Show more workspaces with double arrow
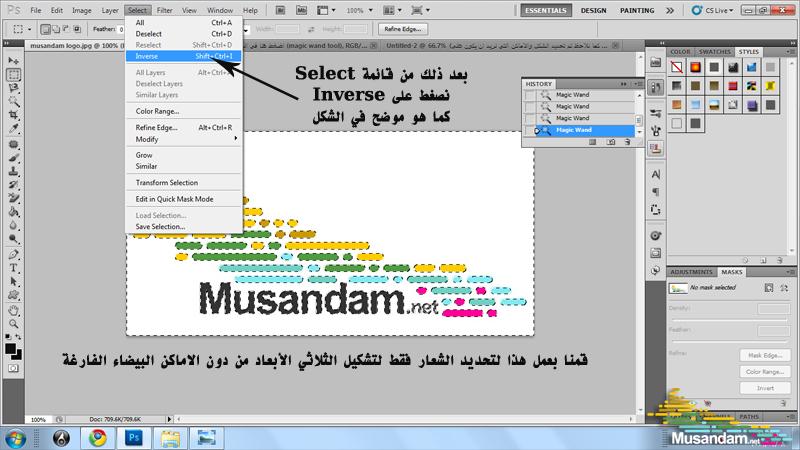Viewport: 800px width, 450px height. tap(670, 10)
